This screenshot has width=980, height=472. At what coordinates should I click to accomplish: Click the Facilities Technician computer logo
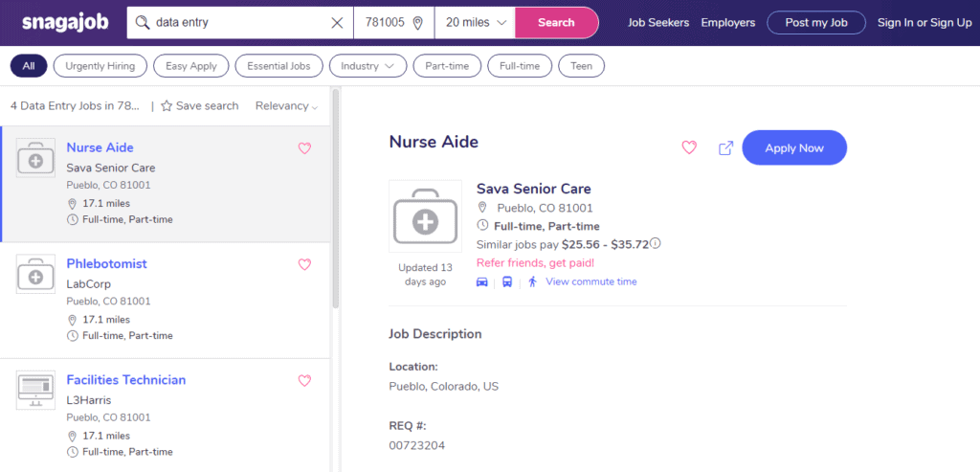click(x=35, y=390)
